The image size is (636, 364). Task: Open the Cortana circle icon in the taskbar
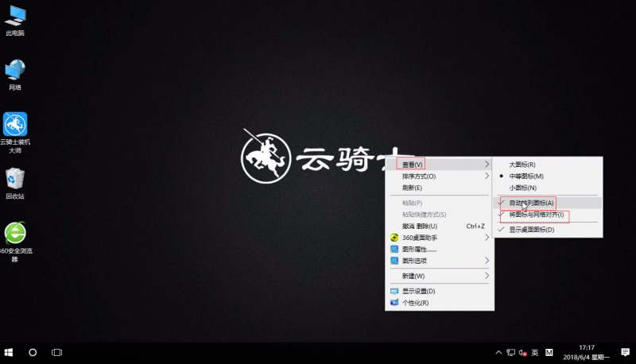[x=33, y=353]
